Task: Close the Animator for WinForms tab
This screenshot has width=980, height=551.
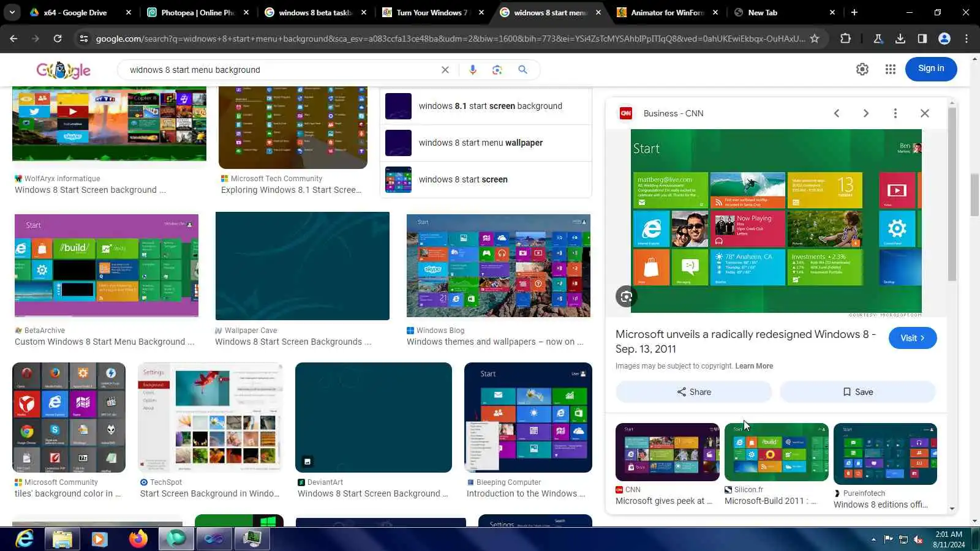Action: 715,12
